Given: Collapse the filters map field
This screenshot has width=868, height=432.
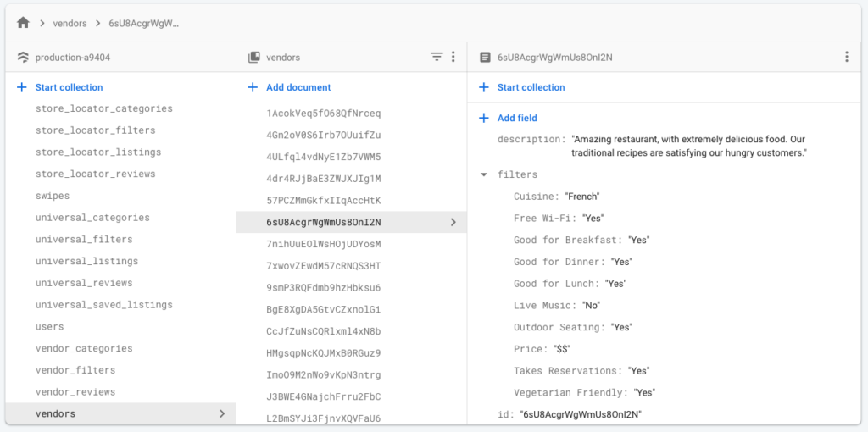Looking at the screenshot, I should pos(484,174).
